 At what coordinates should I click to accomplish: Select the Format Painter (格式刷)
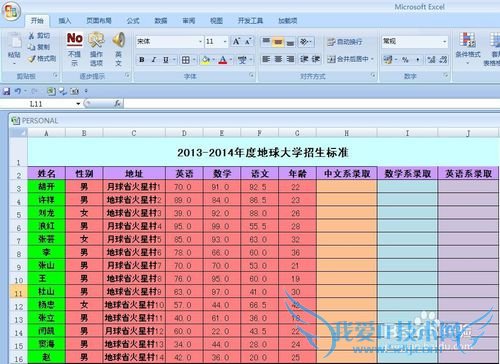tap(42, 59)
